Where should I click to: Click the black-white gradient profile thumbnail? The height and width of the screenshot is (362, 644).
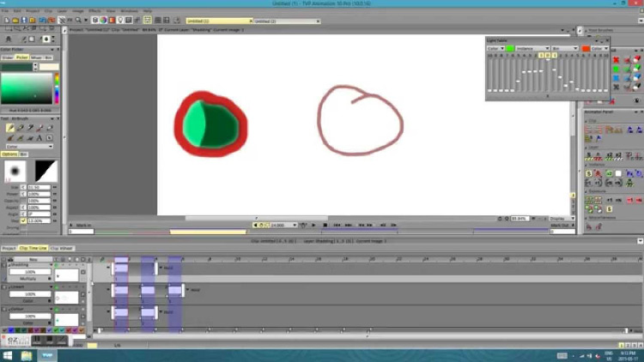coord(46,172)
